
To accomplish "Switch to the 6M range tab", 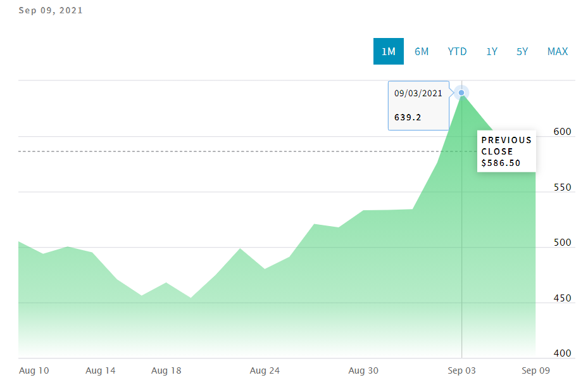I will (x=422, y=52).
